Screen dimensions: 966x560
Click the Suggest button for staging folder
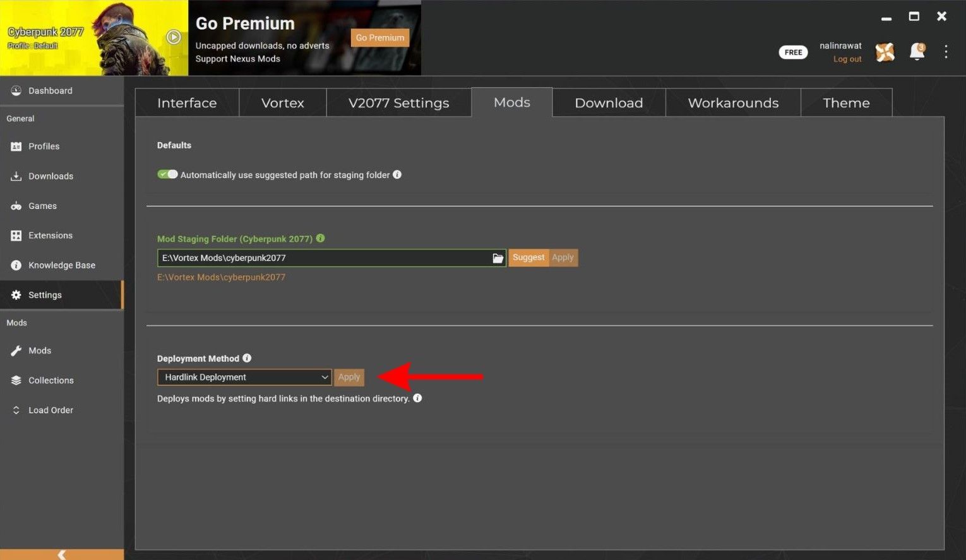(x=528, y=257)
